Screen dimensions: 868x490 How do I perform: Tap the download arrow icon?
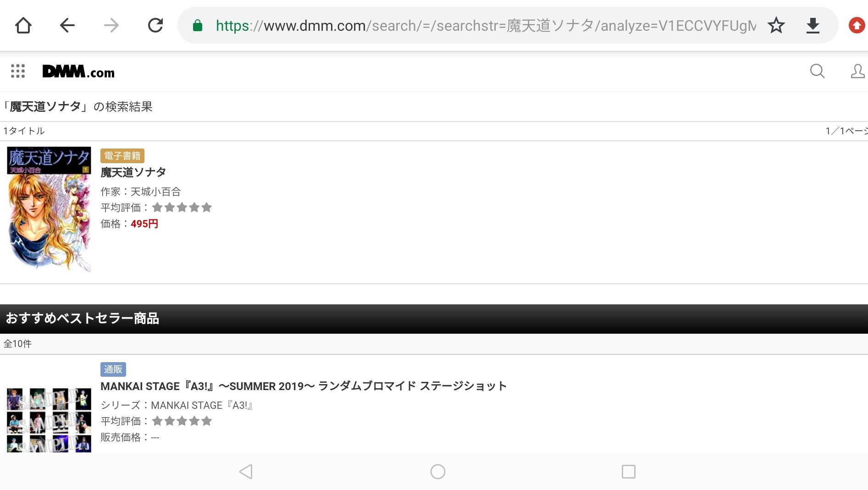pos(813,25)
